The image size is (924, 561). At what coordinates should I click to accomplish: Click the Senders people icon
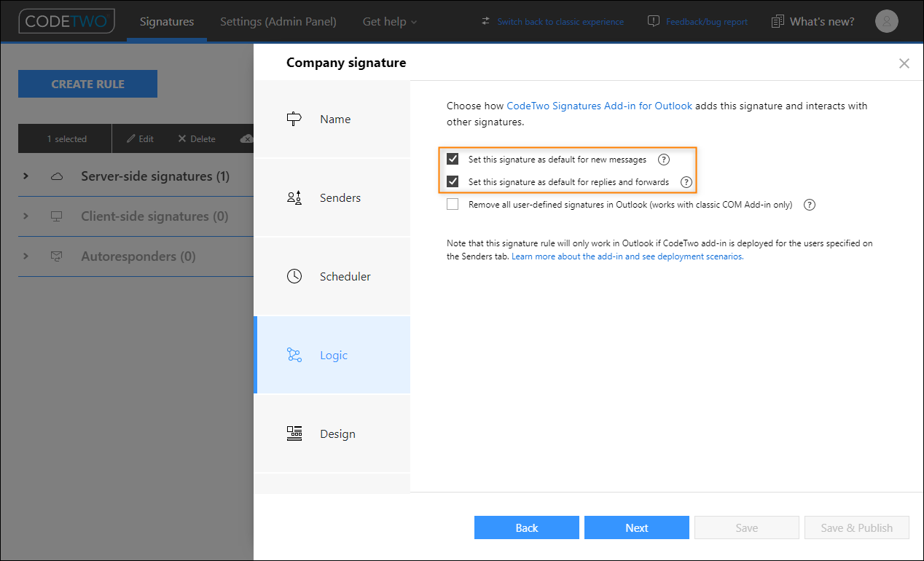click(294, 197)
